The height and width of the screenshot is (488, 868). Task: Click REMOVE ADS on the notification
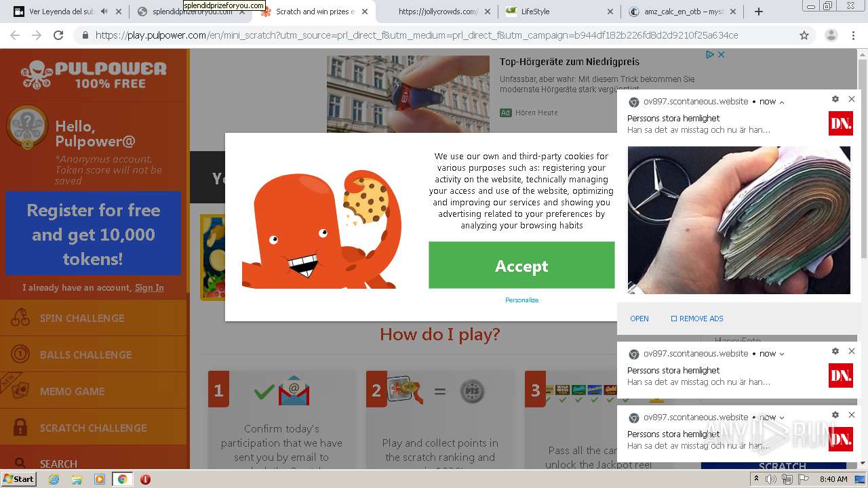tap(697, 319)
